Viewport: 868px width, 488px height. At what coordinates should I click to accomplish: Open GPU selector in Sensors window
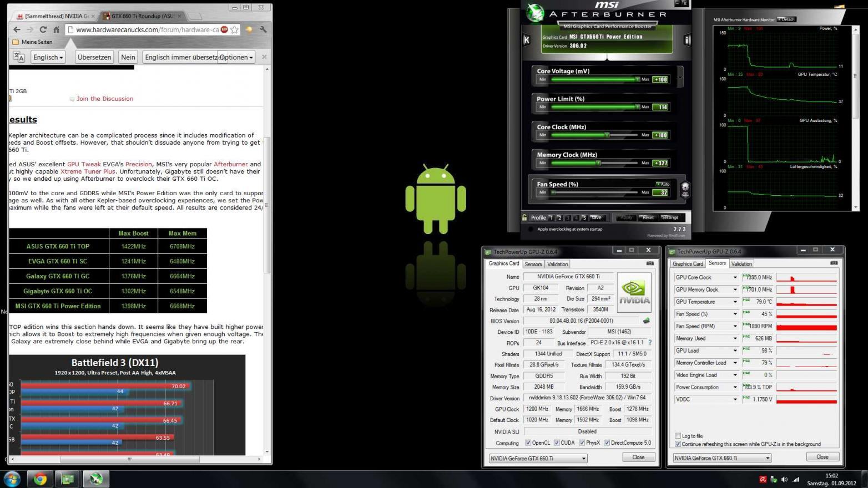click(722, 458)
